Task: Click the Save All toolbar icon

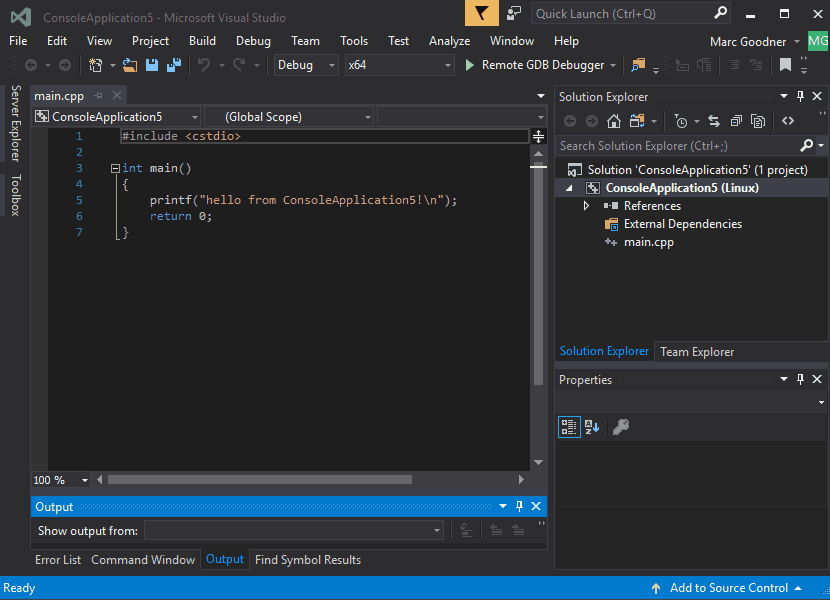Action: click(x=173, y=65)
